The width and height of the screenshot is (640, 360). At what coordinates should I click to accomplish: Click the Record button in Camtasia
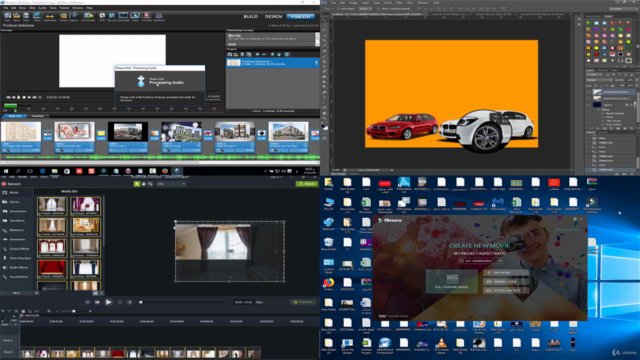tap(11, 184)
